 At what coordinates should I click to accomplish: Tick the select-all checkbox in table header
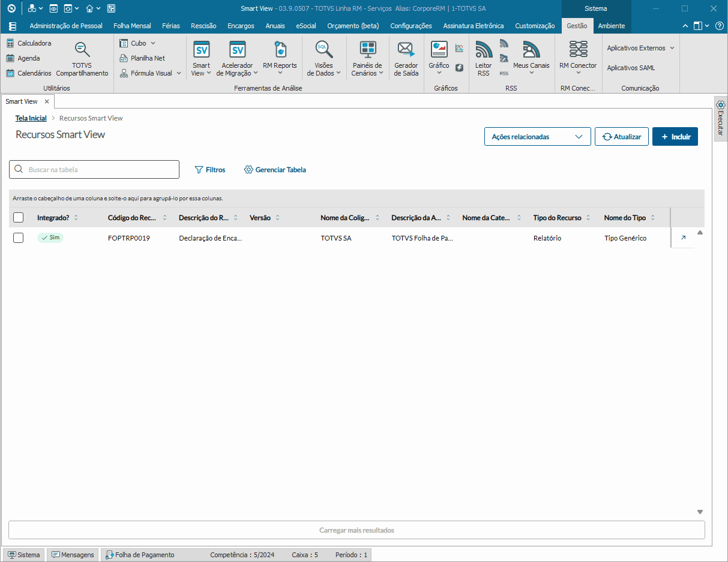19,218
